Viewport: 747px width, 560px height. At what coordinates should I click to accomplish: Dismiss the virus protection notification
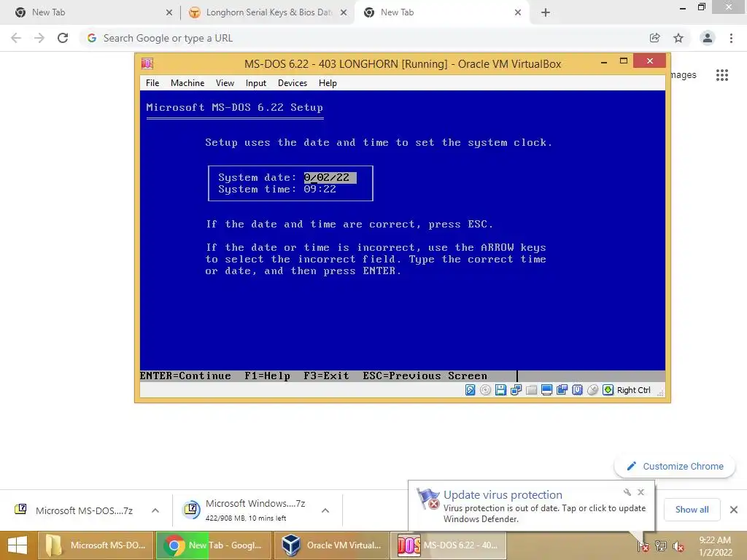pos(640,492)
